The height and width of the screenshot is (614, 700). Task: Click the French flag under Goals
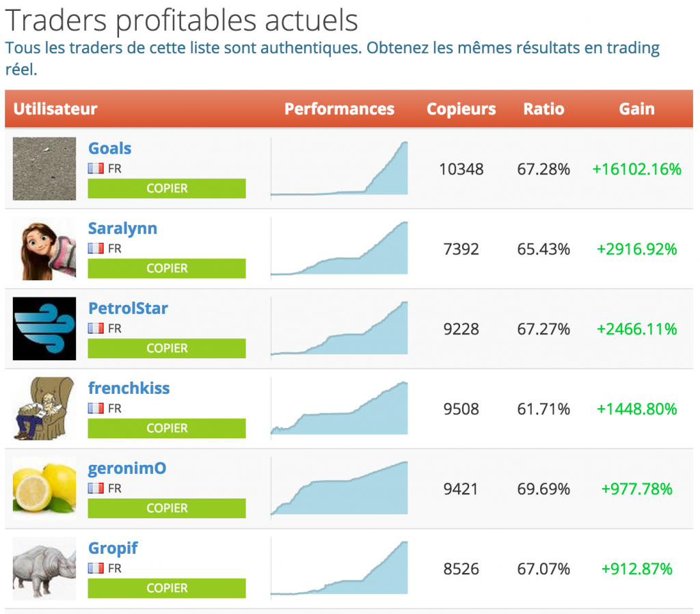(x=96, y=168)
